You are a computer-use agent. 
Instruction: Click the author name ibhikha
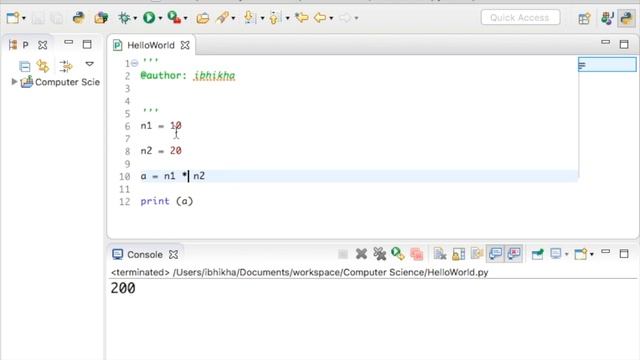pyautogui.click(x=215, y=76)
